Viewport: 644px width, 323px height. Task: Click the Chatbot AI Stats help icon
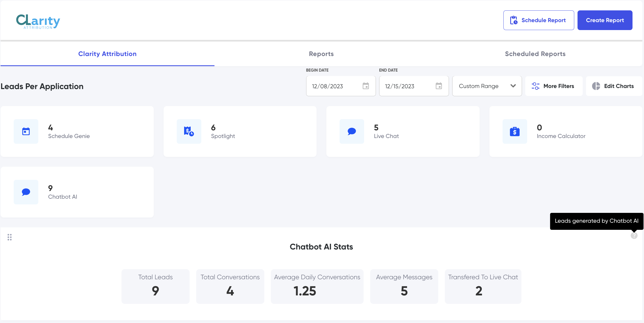pyautogui.click(x=634, y=236)
